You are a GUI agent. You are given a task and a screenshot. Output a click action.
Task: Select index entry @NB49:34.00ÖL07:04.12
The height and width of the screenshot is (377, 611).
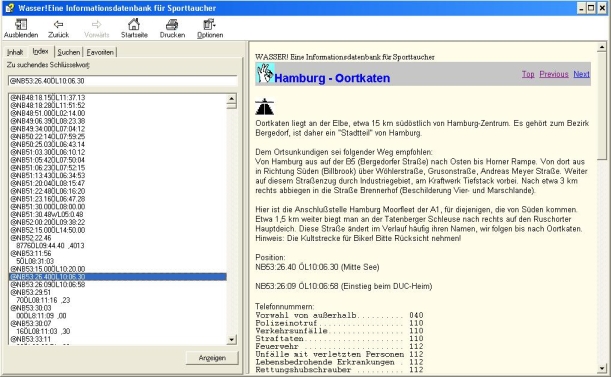click(48, 129)
